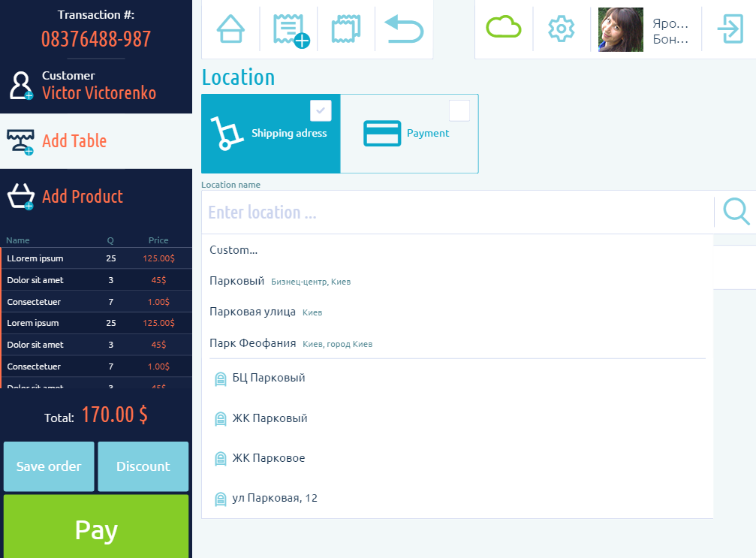Choose saved location 'ул Парковая, 12'
The width and height of the screenshot is (756, 558).
point(274,498)
